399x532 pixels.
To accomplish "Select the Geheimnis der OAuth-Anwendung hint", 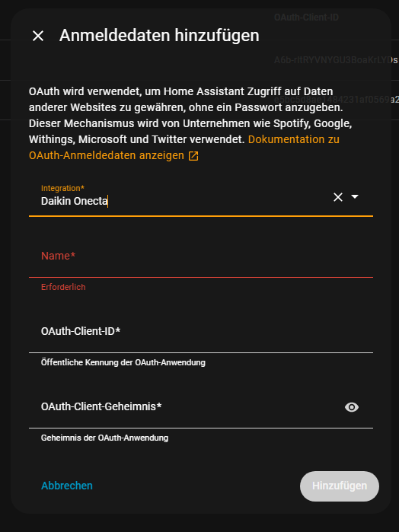I will [x=104, y=438].
